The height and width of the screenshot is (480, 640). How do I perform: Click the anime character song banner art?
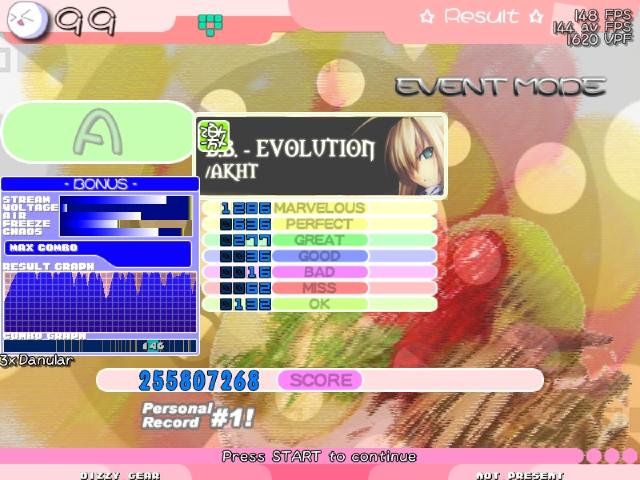tap(413, 156)
